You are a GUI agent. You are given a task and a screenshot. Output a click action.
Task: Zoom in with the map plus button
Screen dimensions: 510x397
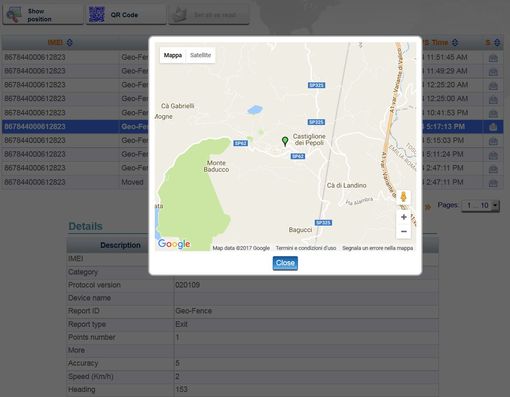(x=404, y=217)
